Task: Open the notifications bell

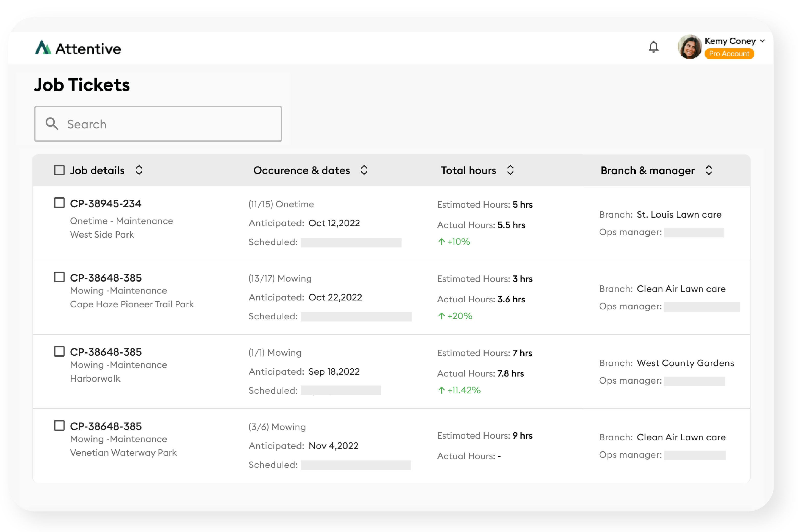Action: pos(654,47)
